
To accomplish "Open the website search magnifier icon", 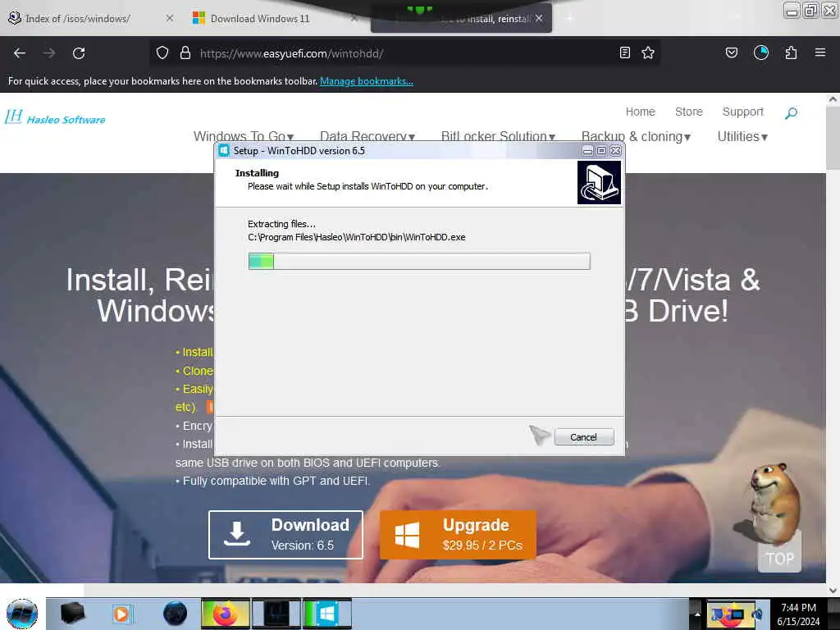I will 792,112.
